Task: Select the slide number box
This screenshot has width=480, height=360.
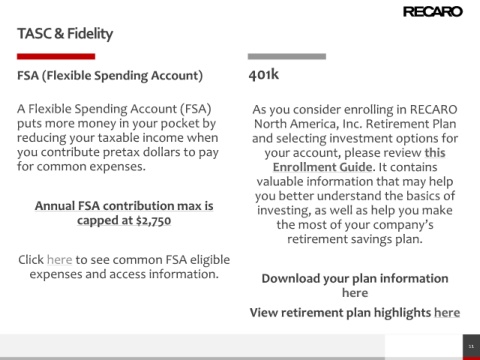Action: (x=471, y=346)
